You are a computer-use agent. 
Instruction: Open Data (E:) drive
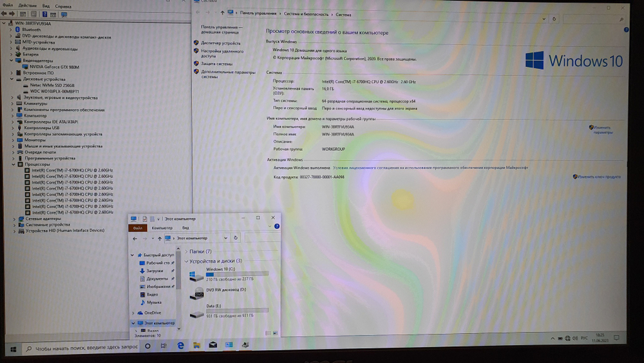tap(229, 311)
